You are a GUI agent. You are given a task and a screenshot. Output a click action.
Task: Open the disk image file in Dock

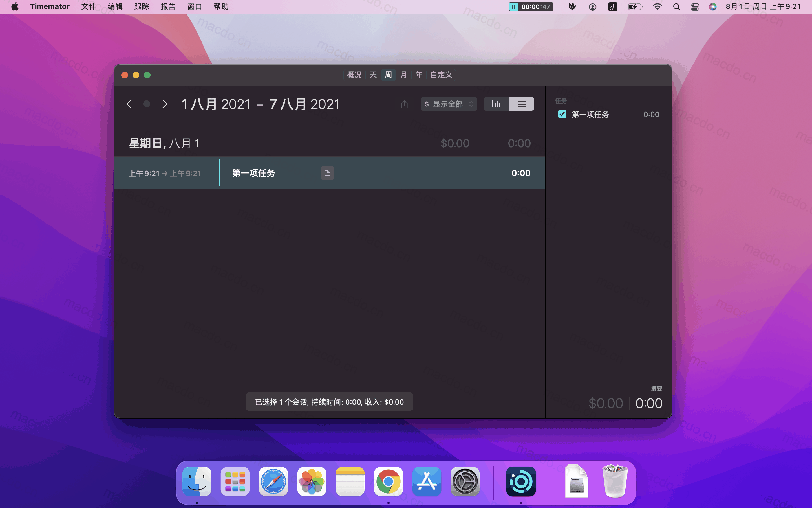coord(577,480)
